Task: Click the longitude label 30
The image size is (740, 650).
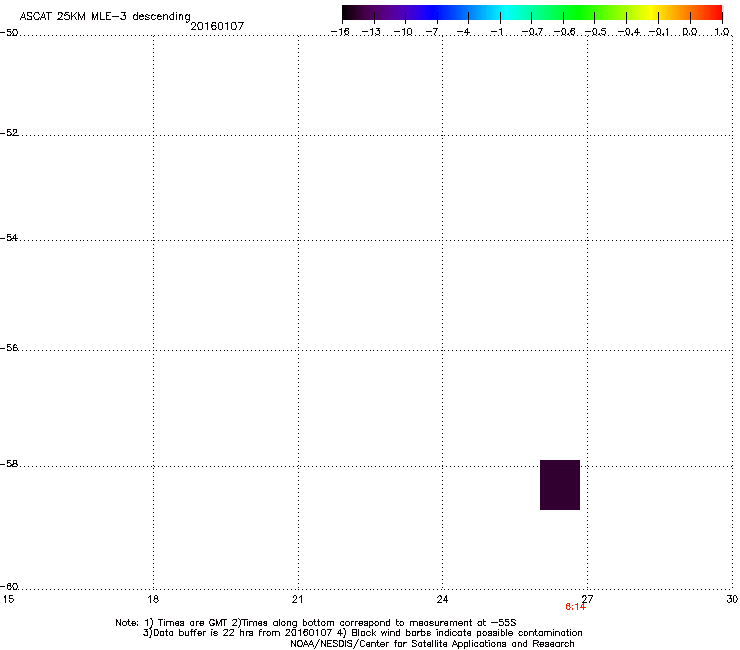Action: click(732, 599)
